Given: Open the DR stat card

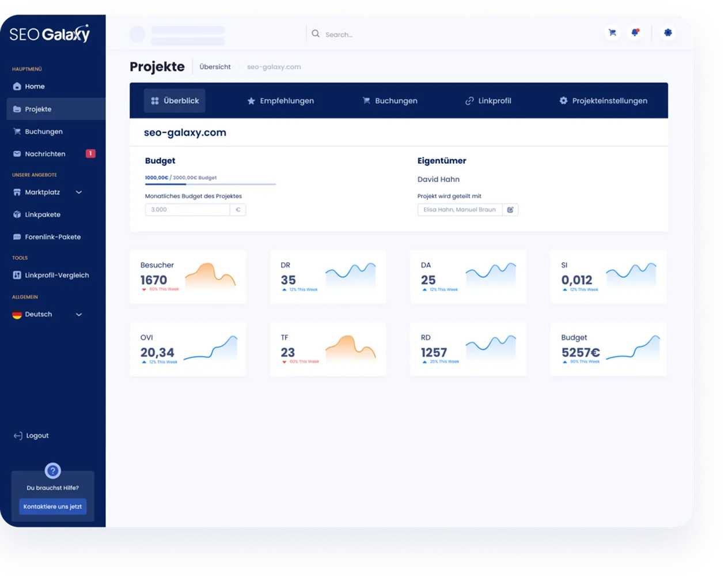Looking at the screenshot, I should pyautogui.click(x=328, y=277).
